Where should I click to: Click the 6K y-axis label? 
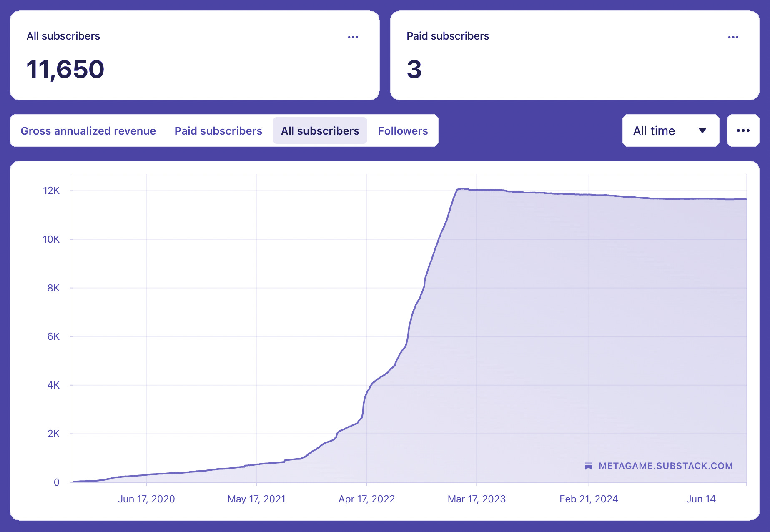[x=53, y=336]
